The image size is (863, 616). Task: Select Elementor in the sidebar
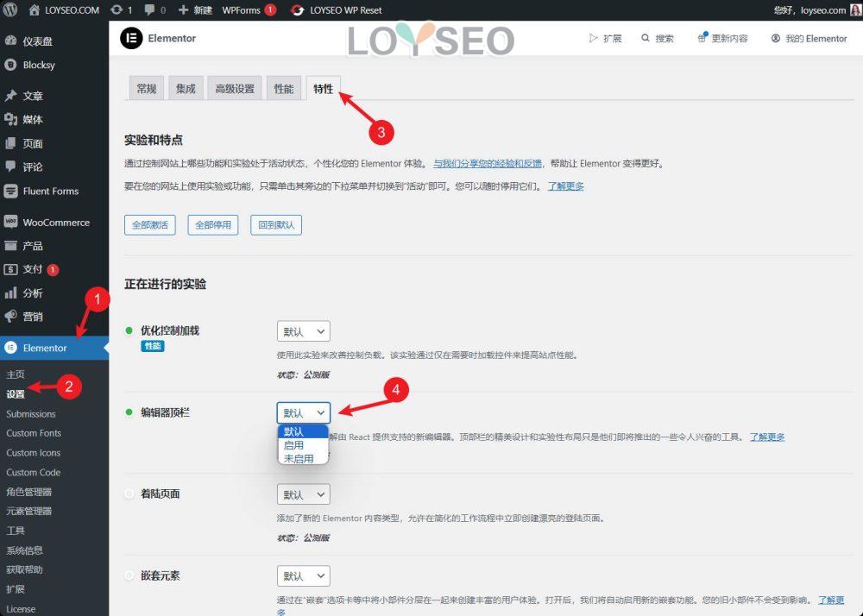(x=54, y=349)
